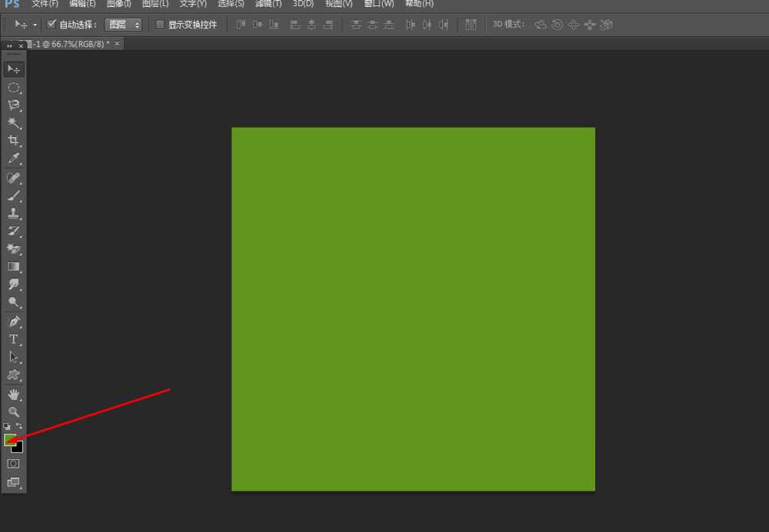
Task: Click the green foreground color swatch
Action: [x=9, y=439]
